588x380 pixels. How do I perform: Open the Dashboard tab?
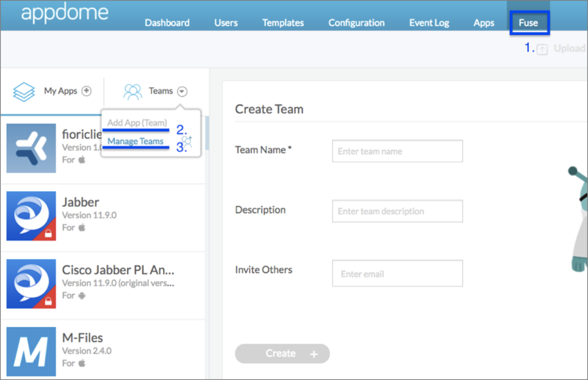167,23
